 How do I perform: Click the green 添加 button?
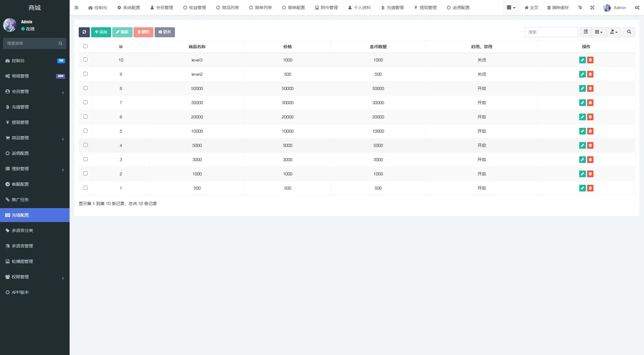tap(101, 32)
